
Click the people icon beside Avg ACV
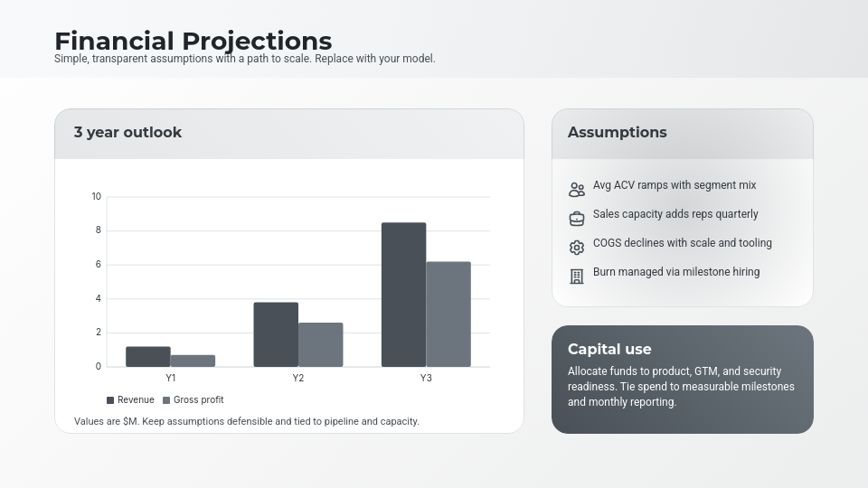click(577, 190)
